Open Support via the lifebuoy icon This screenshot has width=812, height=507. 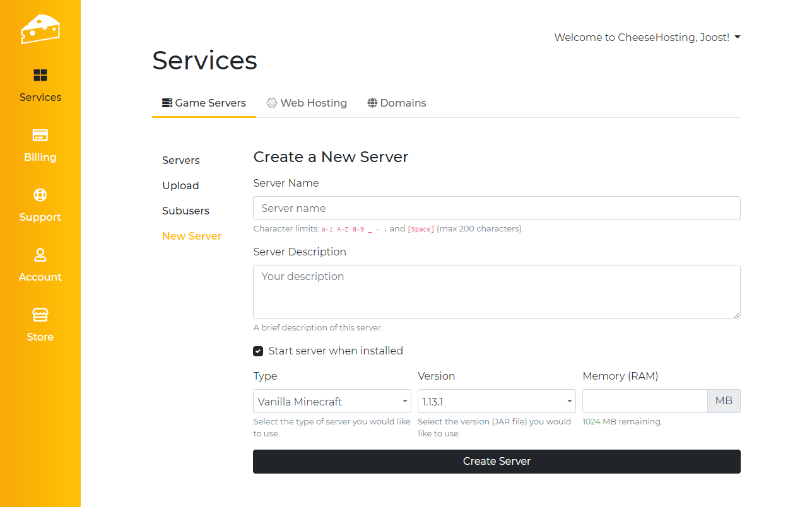point(40,195)
